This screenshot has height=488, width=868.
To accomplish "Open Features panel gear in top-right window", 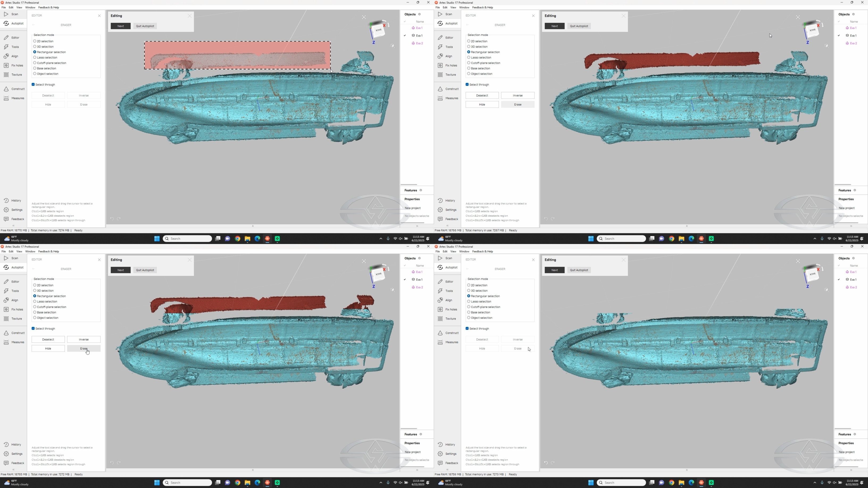I will tap(855, 190).
